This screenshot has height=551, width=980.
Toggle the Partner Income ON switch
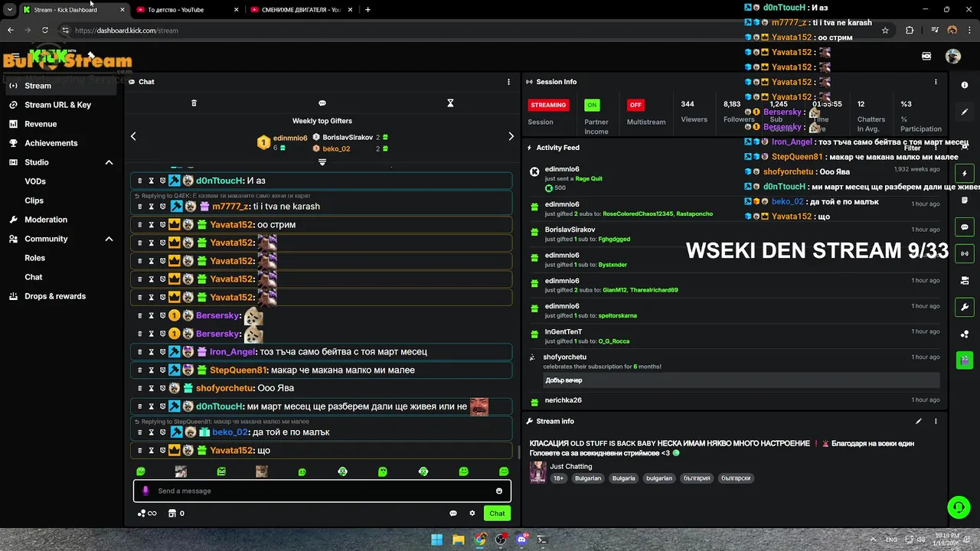tap(592, 105)
